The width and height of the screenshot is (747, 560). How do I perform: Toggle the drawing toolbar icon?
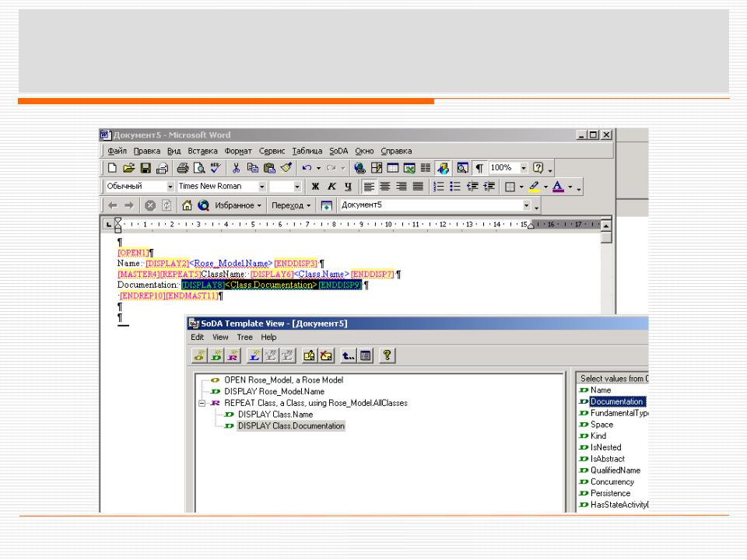click(x=443, y=168)
